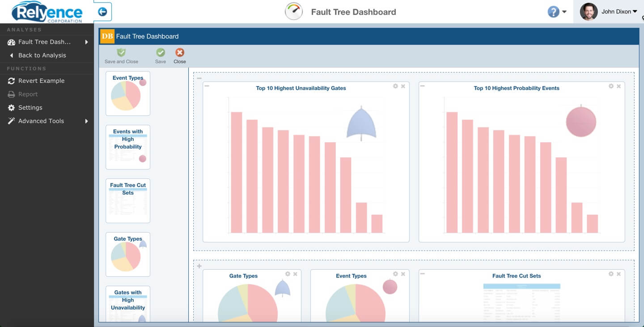The width and height of the screenshot is (644, 327).
Task: Open settings gear on Top 10 Highest Unavailability Gates
Action: pos(395,86)
